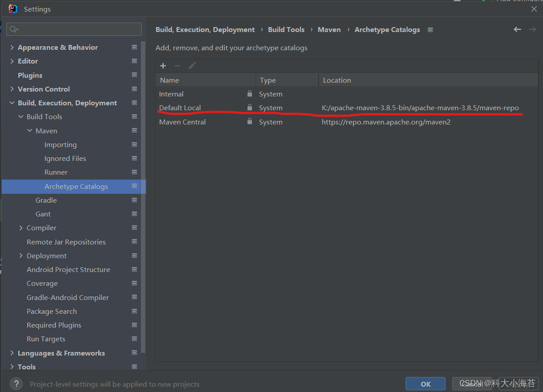Click the lock icon on Internal row
Screen dimensions: 543x392
(250, 94)
